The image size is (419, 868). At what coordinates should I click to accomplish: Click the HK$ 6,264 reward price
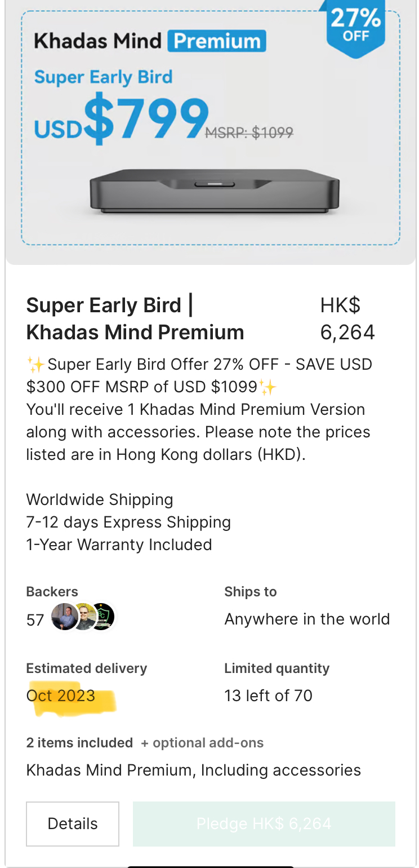(x=347, y=318)
